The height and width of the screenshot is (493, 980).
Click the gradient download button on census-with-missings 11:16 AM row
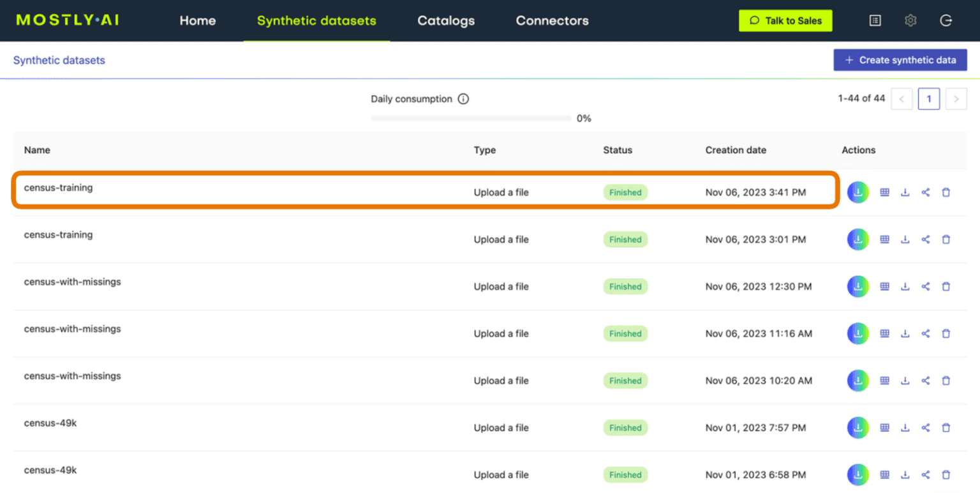(857, 333)
